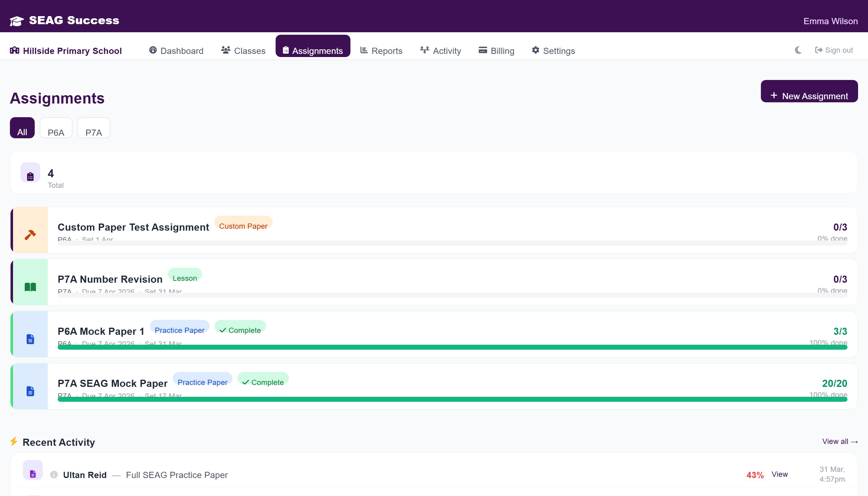Viewport: 868px width, 496px height.
Task: Click the Assignments clipboard icon in nav
Action: point(286,51)
